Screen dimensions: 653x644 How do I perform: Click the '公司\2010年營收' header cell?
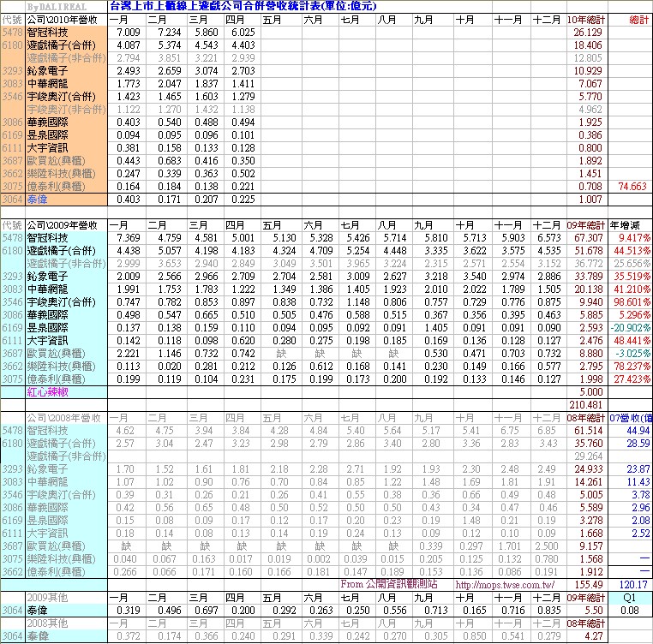(x=62, y=20)
